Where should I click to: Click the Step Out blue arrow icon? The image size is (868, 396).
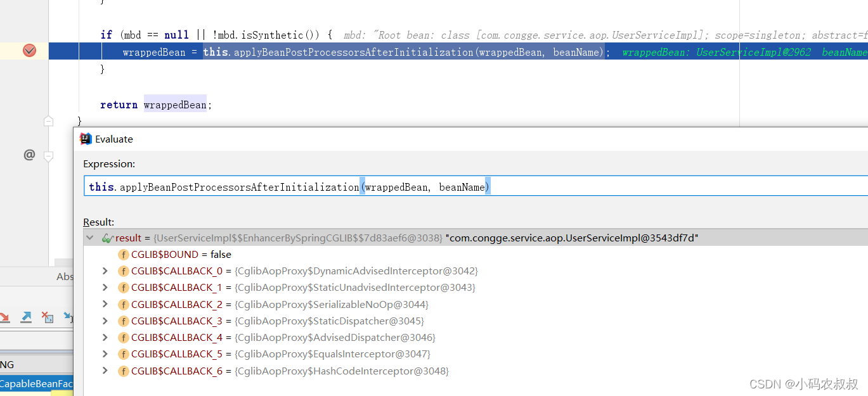click(26, 317)
